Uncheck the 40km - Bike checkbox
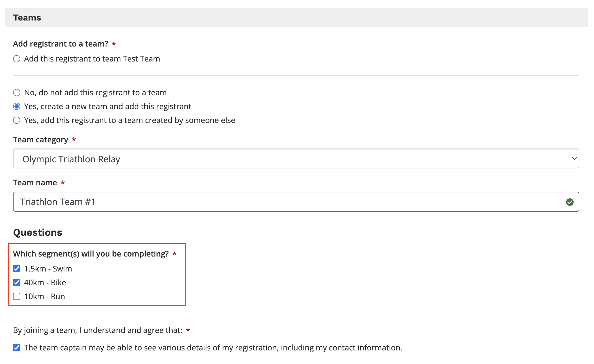594x364 pixels. click(17, 283)
